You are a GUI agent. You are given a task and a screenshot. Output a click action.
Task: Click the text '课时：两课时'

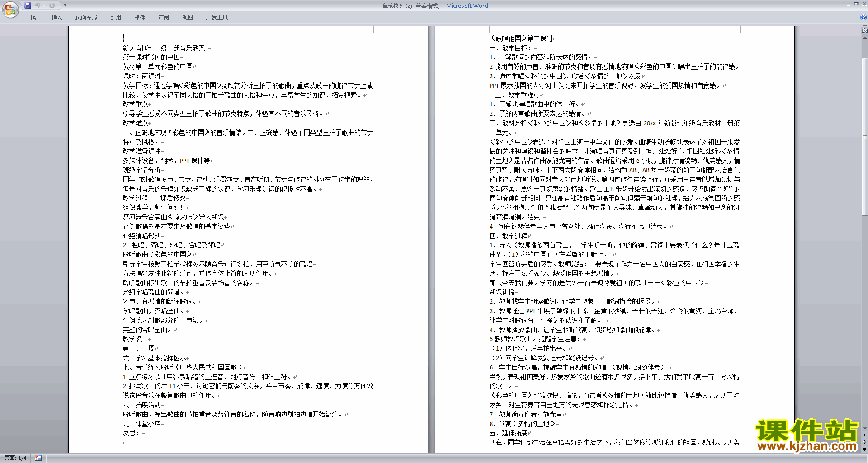(x=142, y=76)
